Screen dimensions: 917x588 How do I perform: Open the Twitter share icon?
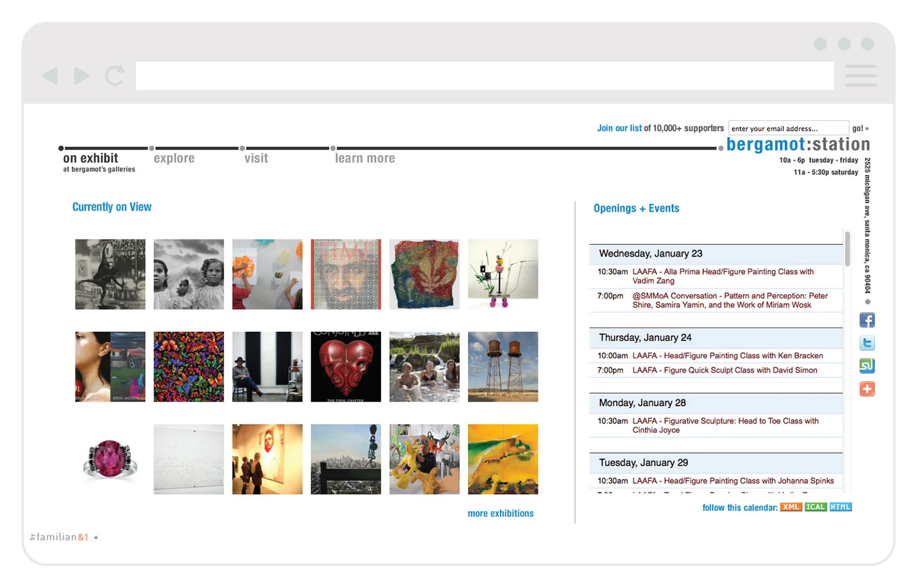click(867, 343)
